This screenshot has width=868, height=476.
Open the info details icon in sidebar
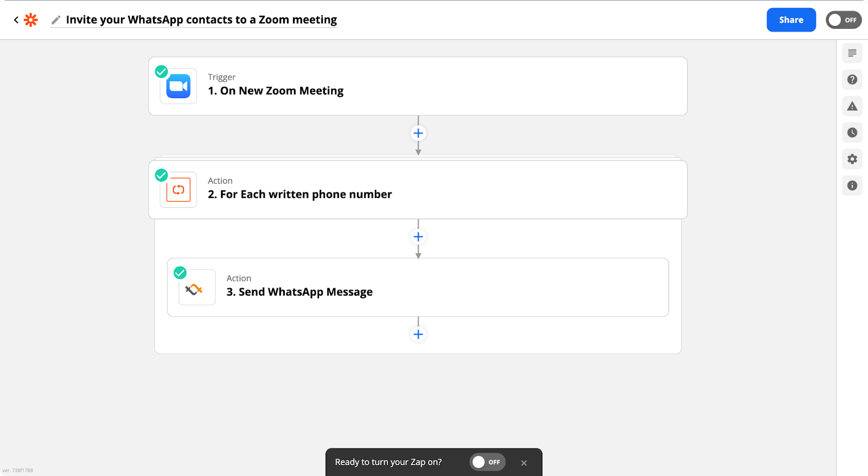click(852, 186)
